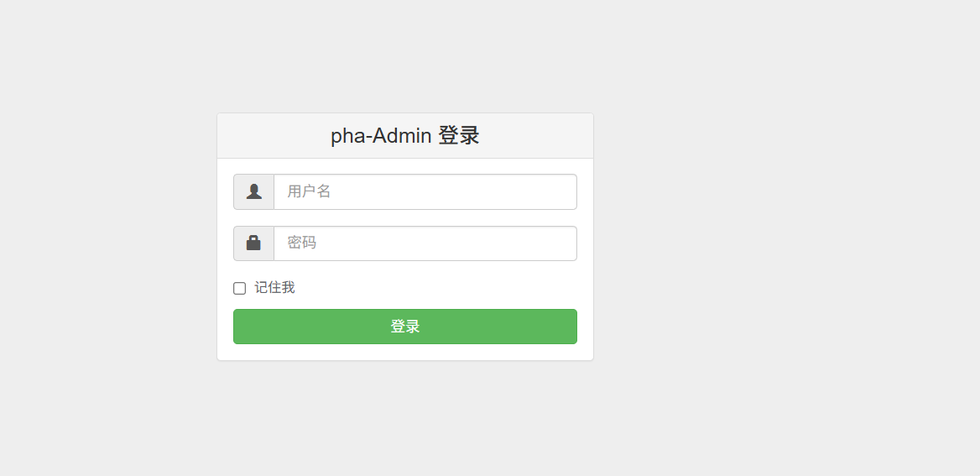980x476 pixels.
Task: Click the gray addon box holding lock icon
Action: pyautogui.click(x=253, y=243)
